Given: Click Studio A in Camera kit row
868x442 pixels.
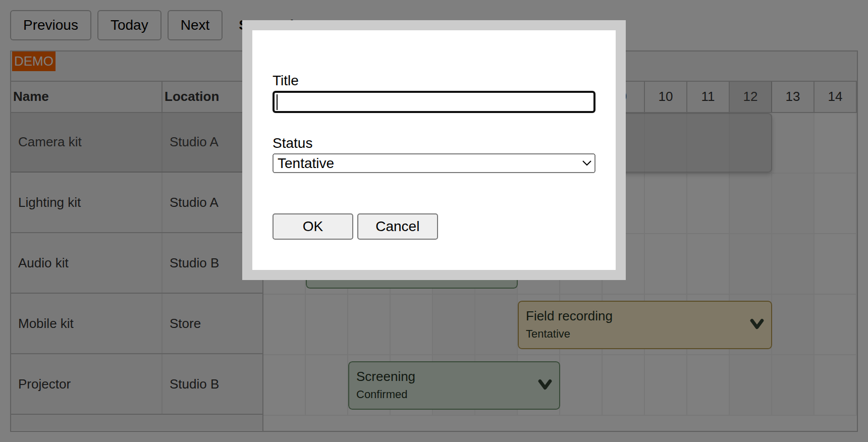Looking at the screenshot, I should (194, 142).
